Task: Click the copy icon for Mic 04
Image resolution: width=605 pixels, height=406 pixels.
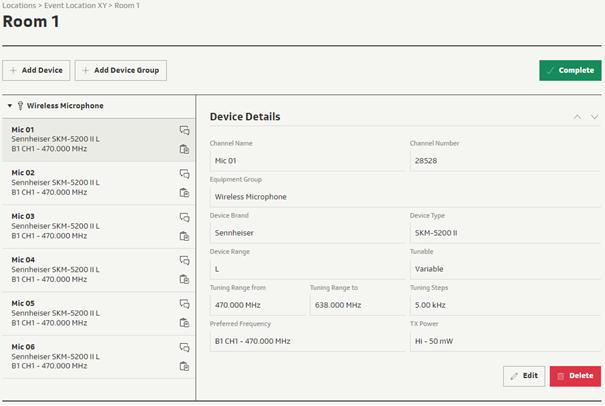Action: (184, 280)
